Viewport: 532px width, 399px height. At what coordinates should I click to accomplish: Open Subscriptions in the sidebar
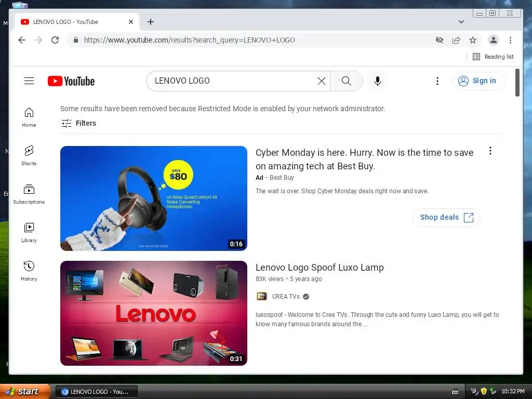tap(29, 194)
